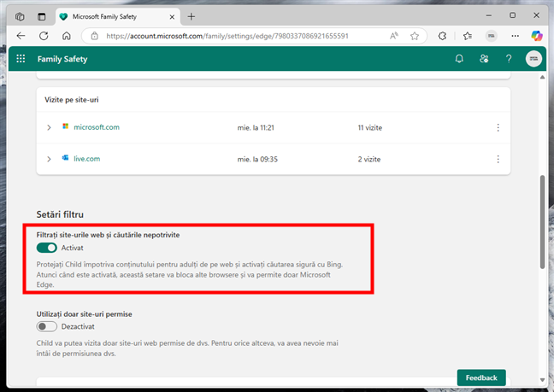Open the microsoft.com link
The image size is (554, 392).
pyautogui.click(x=97, y=127)
